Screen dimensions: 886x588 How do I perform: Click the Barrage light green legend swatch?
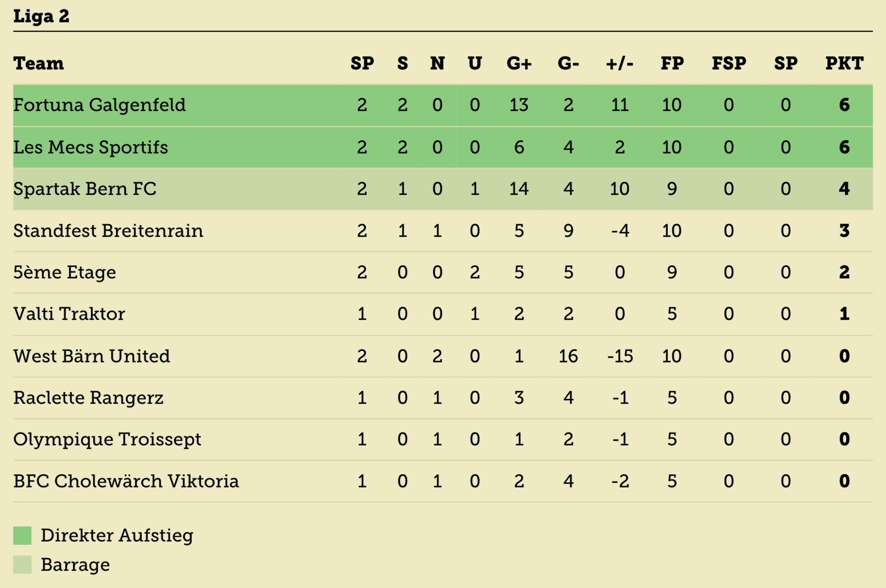point(22,564)
